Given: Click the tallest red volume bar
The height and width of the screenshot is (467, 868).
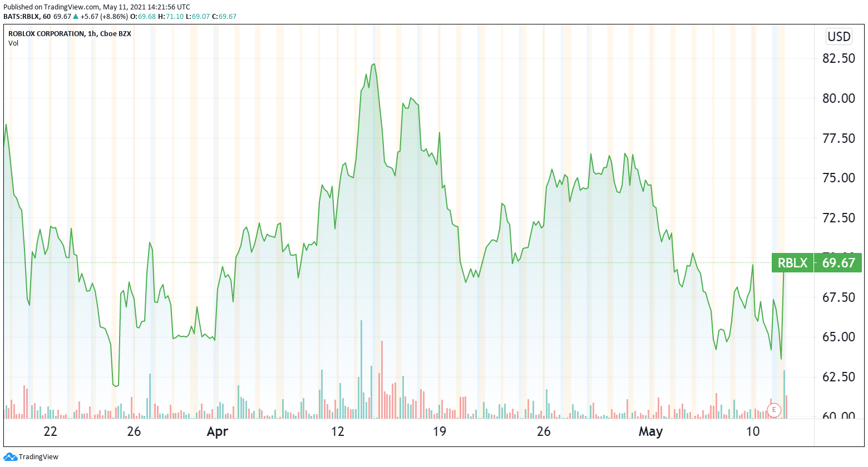Looking at the screenshot, I should click(x=382, y=380).
